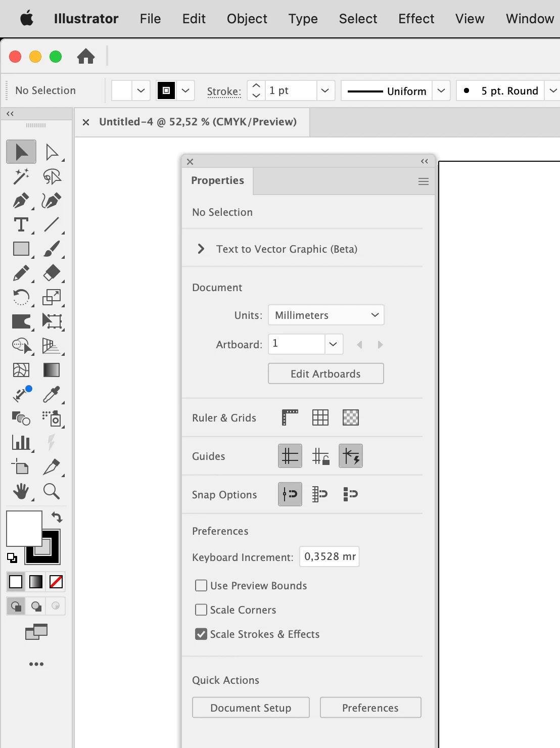Select the Shape Builder tool
560x748 pixels.
[21, 346]
